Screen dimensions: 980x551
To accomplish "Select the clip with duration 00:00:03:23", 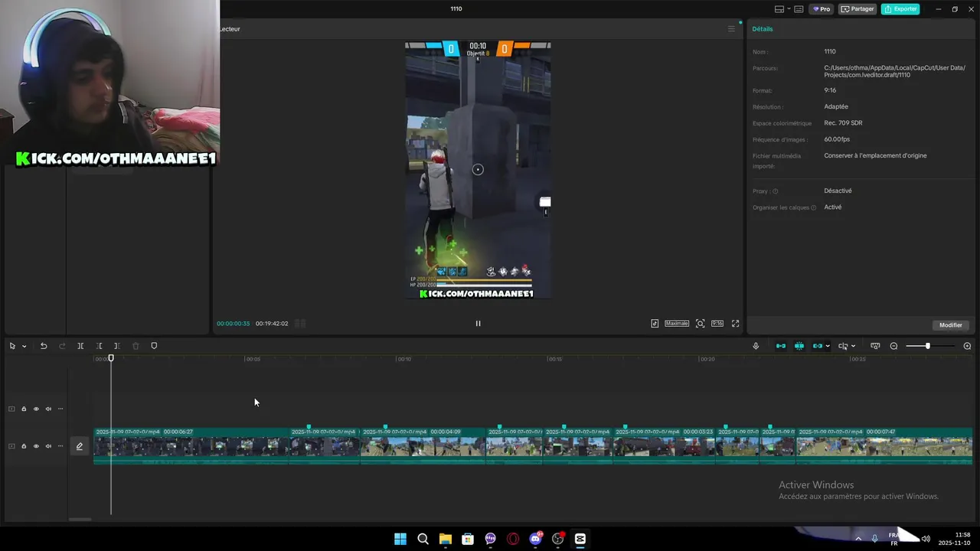I will click(665, 446).
